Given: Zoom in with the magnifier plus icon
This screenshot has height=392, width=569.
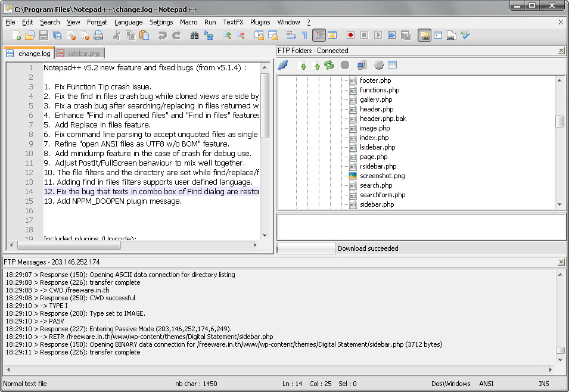Looking at the screenshot, I should click(x=227, y=35).
